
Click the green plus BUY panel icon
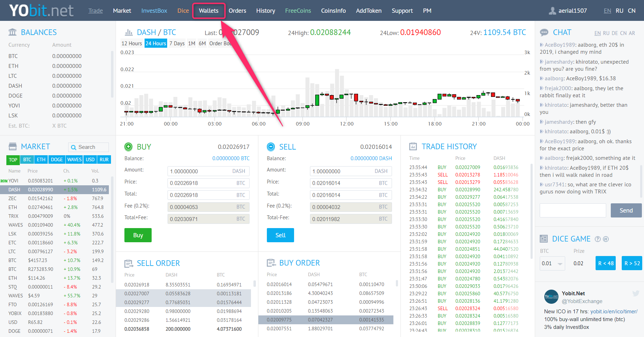128,147
